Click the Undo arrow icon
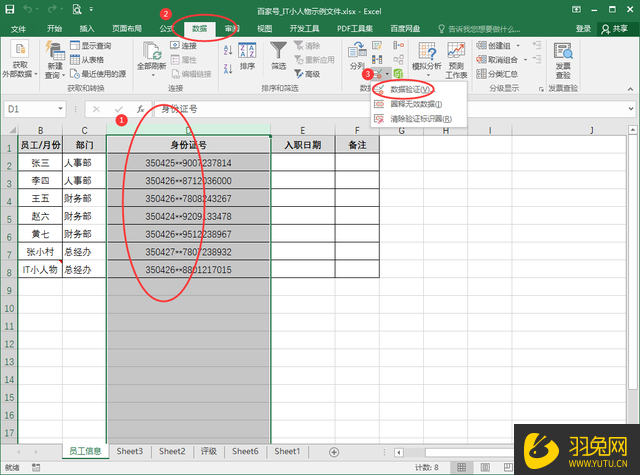640x475 pixels. [x=28, y=9]
